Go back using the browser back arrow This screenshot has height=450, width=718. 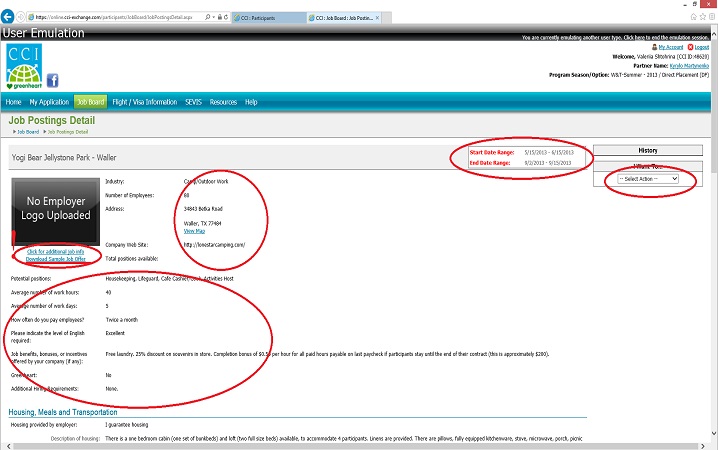(7, 17)
